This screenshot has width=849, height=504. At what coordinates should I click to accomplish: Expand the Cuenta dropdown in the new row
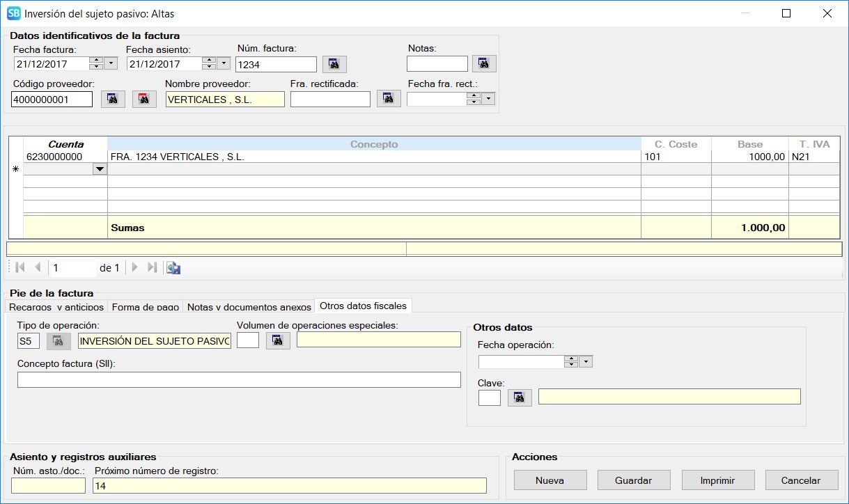coord(100,169)
